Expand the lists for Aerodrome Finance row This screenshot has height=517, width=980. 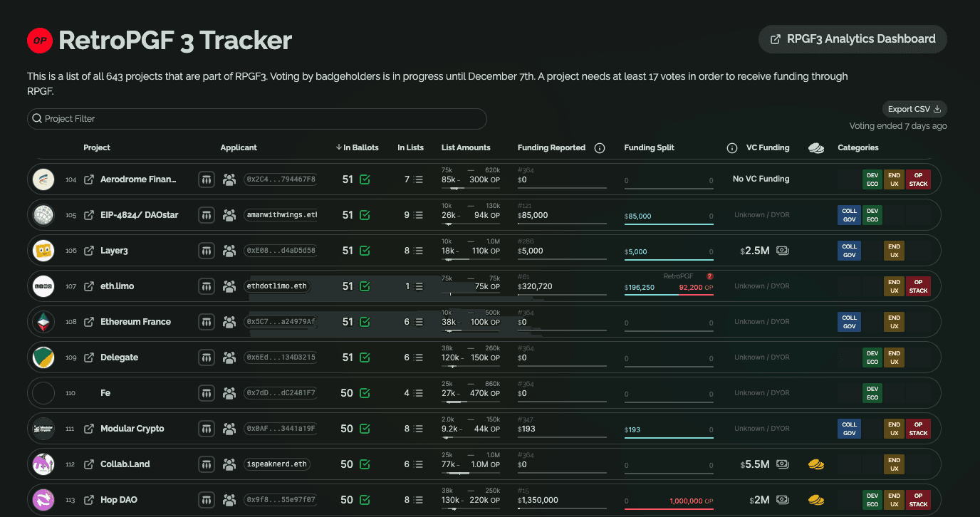(x=419, y=179)
